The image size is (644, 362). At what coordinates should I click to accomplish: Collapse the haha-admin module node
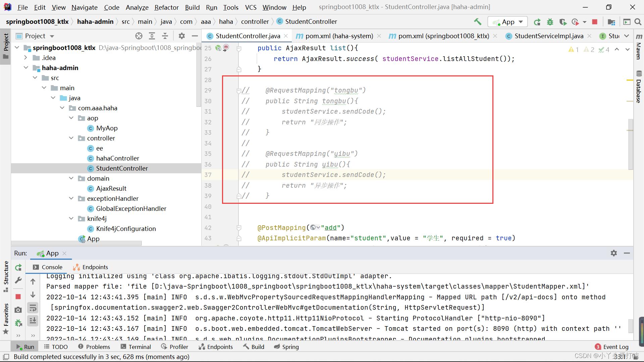pyautogui.click(x=26, y=68)
